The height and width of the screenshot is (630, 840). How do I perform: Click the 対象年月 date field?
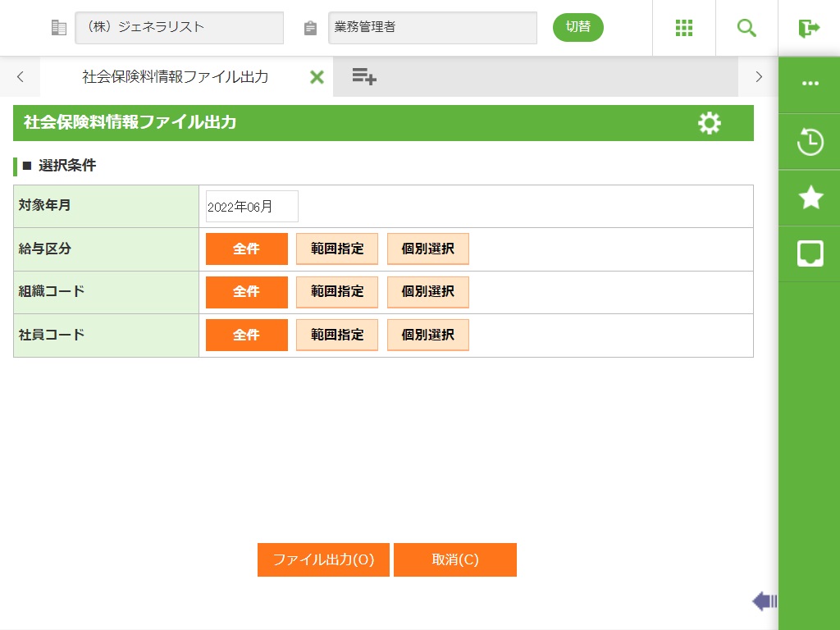point(252,207)
